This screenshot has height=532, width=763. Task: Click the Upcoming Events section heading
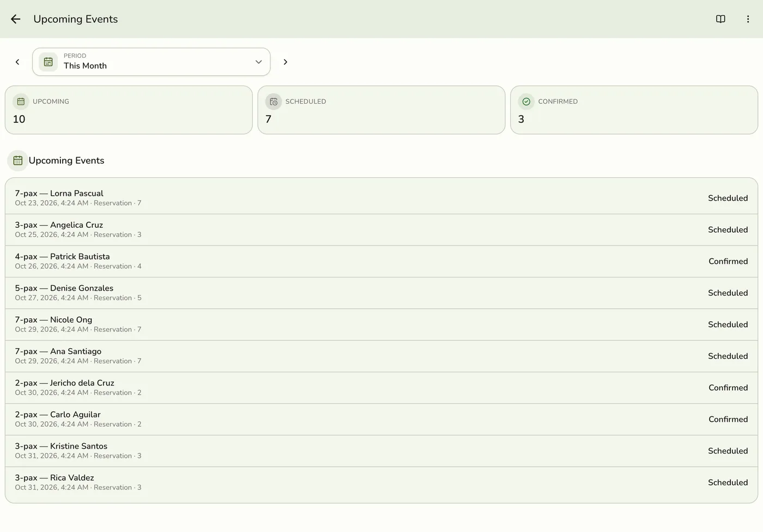point(66,161)
